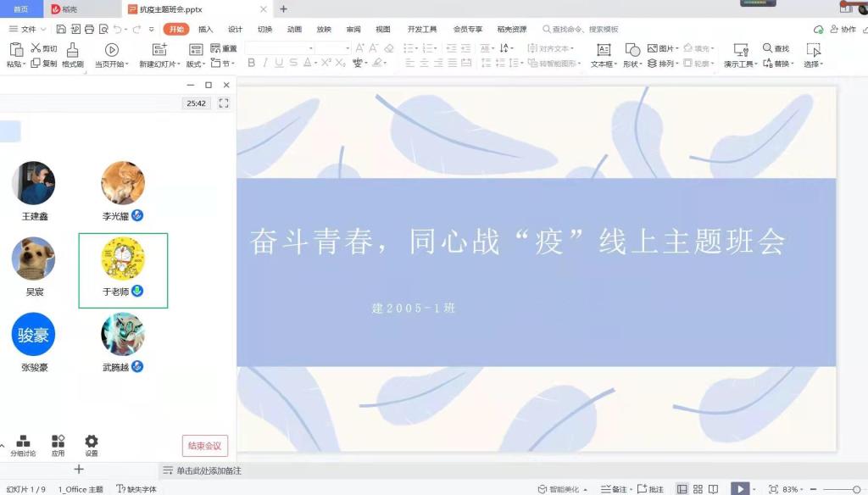This screenshot has width=868, height=495.
Task: Start slideshow from current page icon
Action: 111,50
